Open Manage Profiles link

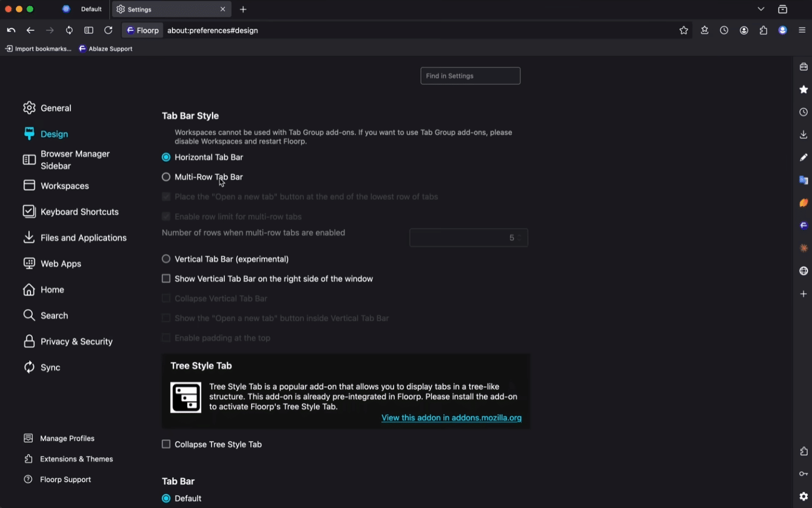coord(59,438)
